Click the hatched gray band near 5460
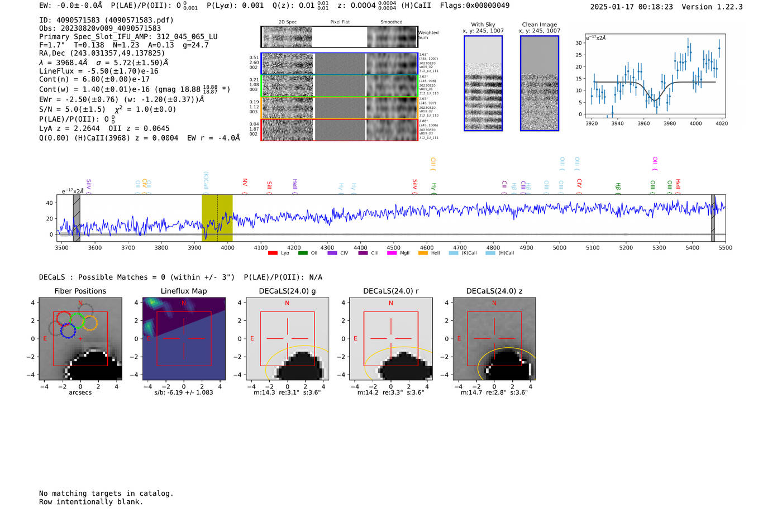The width and height of the screenshot is (782, 532). 713,218
